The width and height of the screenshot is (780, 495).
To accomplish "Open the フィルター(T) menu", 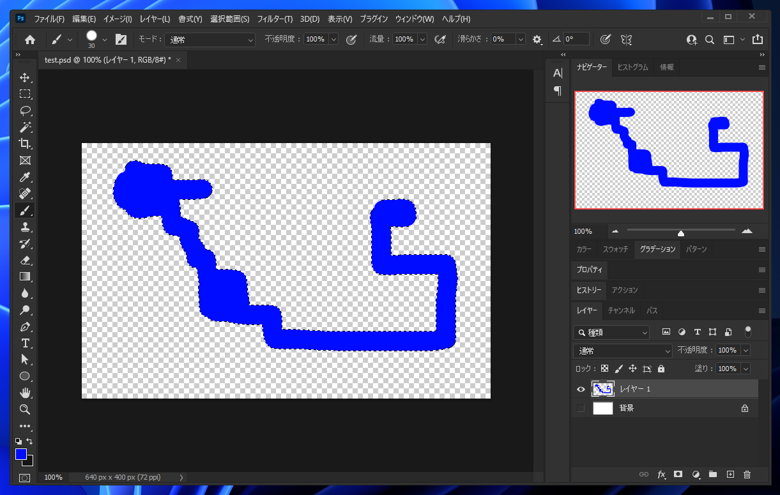I will click(x=274, y=19).
